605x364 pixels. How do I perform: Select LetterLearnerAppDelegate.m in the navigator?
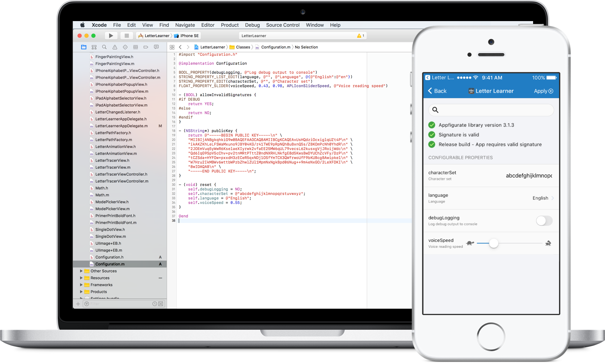point(120,126)
